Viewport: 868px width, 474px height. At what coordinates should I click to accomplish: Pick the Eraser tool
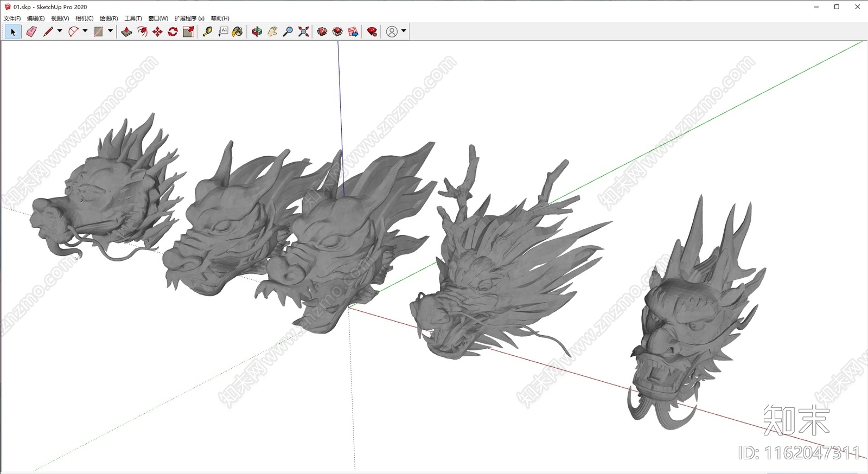pos(31,32)
